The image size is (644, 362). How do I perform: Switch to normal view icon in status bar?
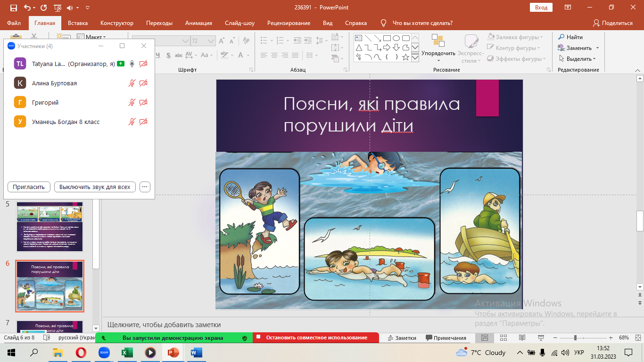click(484, 338)
